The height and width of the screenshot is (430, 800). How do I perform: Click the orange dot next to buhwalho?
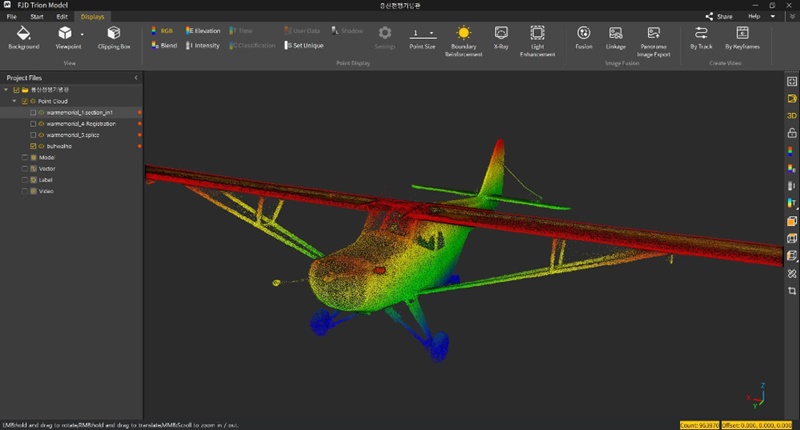139,146
